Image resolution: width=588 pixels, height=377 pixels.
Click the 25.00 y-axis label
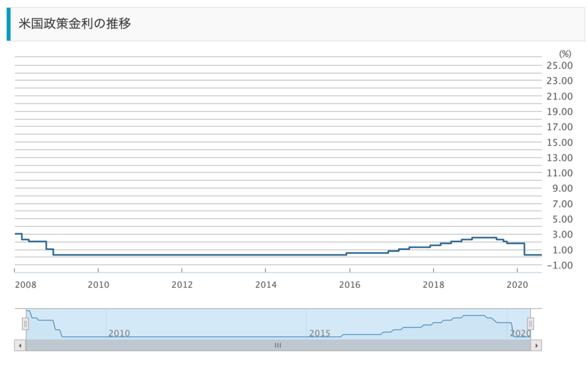559,65
